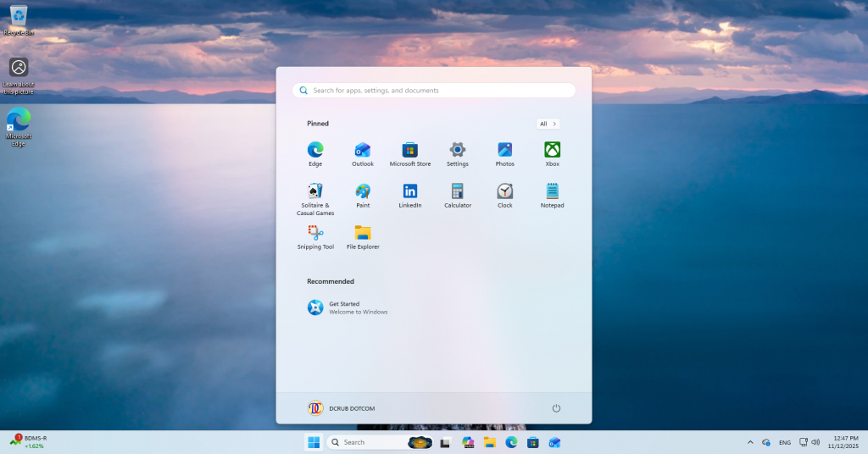Open the DCRUB DOTCOM user account menu
868x454 pixels.
point(342,408)
